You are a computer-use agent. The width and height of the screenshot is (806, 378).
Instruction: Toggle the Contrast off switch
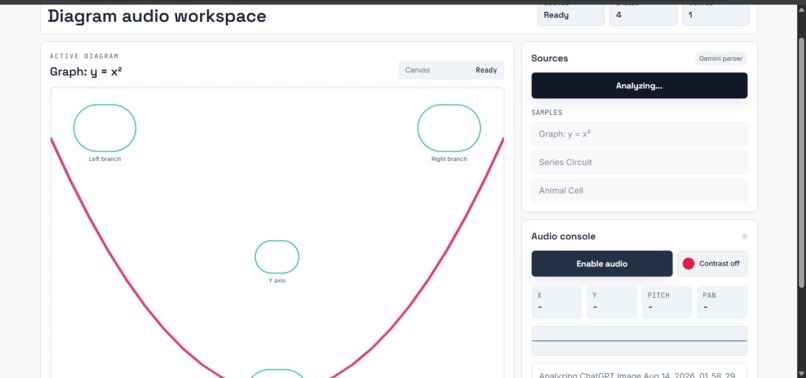(x=712, y=264)
